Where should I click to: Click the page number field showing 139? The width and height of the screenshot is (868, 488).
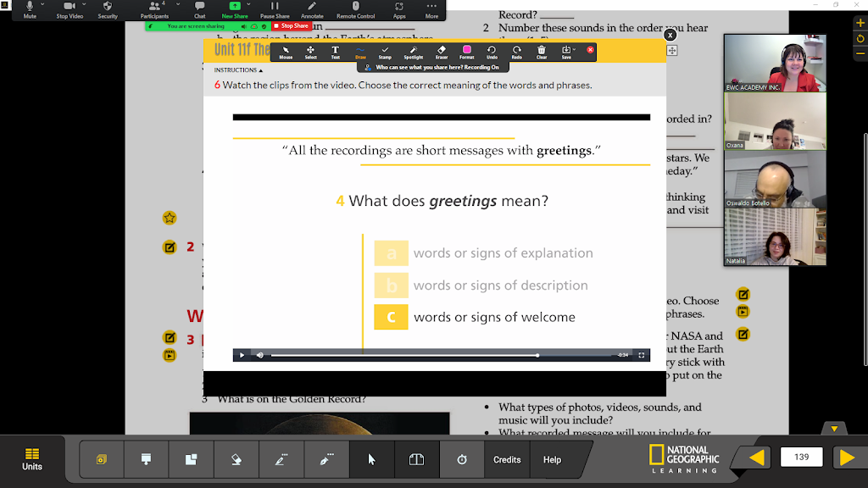point(801,457)
